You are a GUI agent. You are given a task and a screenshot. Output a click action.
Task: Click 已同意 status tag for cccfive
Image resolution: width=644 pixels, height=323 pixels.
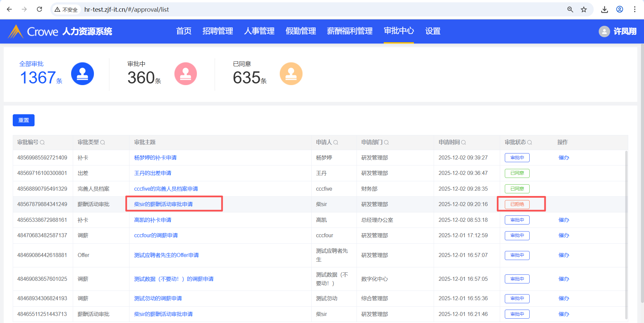pos(517,189)
